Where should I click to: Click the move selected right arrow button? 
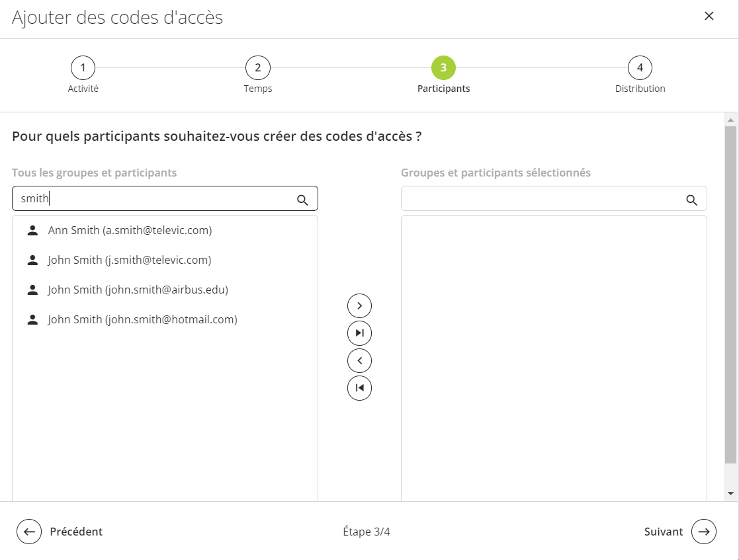click(x=360, y=305)
